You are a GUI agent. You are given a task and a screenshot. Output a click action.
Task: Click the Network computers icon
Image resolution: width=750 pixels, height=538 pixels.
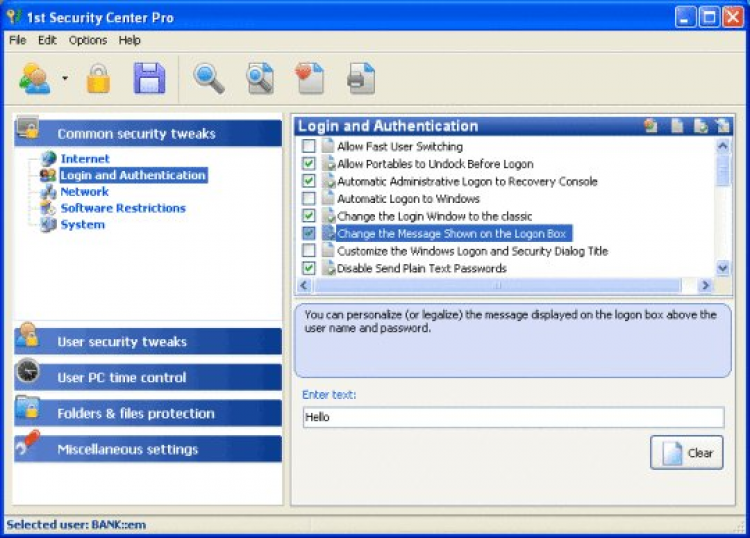point(48,191)
